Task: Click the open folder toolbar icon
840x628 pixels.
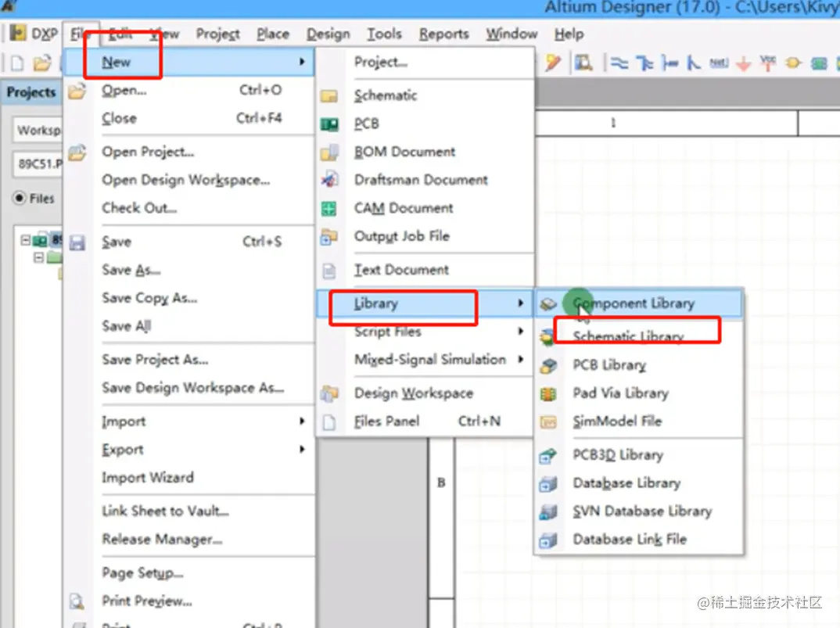Action: pos(41,63)
